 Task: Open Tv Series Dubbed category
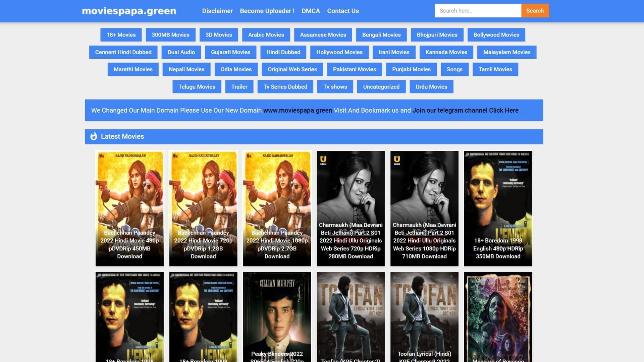285,87
